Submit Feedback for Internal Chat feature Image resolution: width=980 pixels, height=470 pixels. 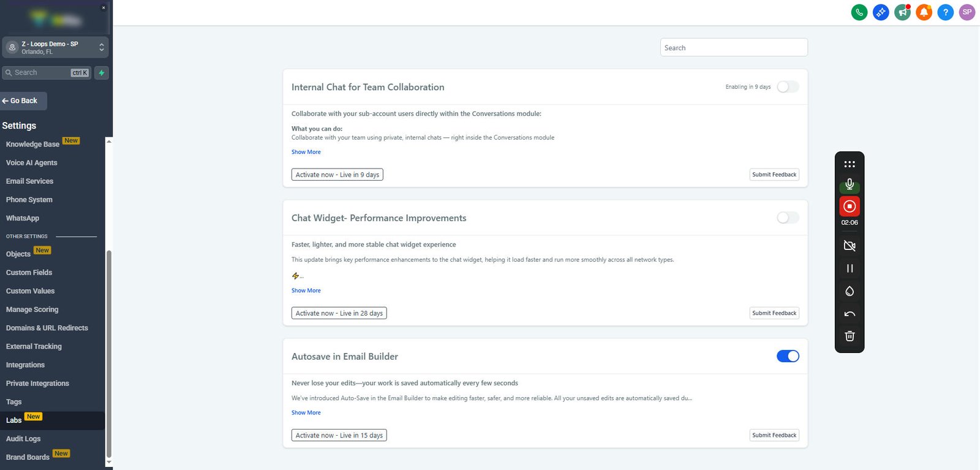[x=775, y=175]
